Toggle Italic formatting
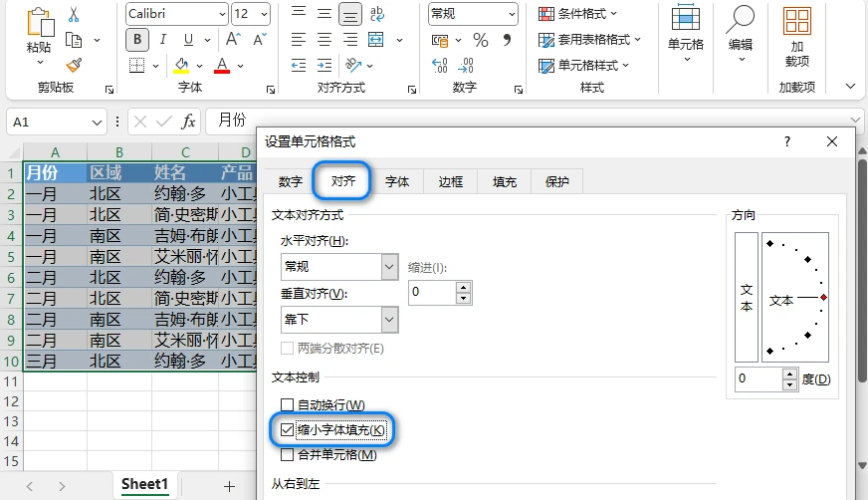868x500 pixels. pyautogui.click(x=163, y=39)
